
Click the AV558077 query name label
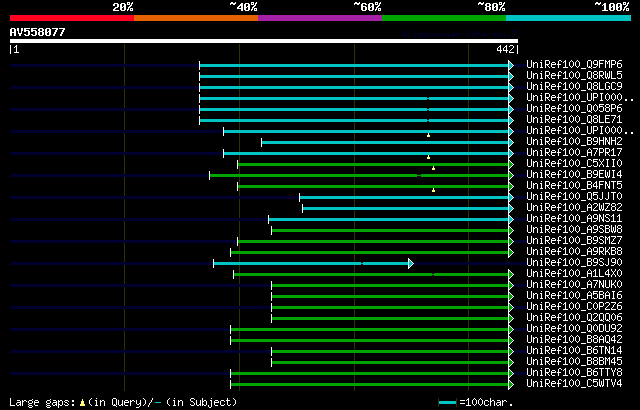(38, 32)
